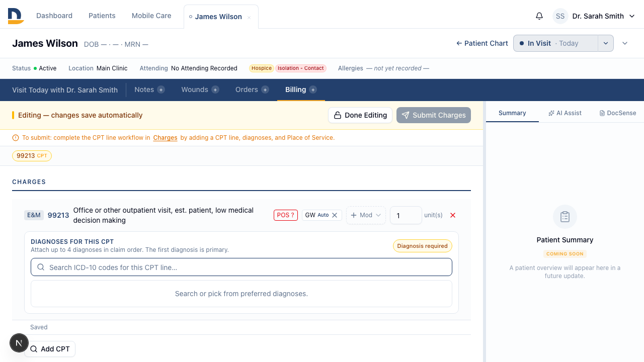Click 'No Attending Recorded' text

(204, 68)
